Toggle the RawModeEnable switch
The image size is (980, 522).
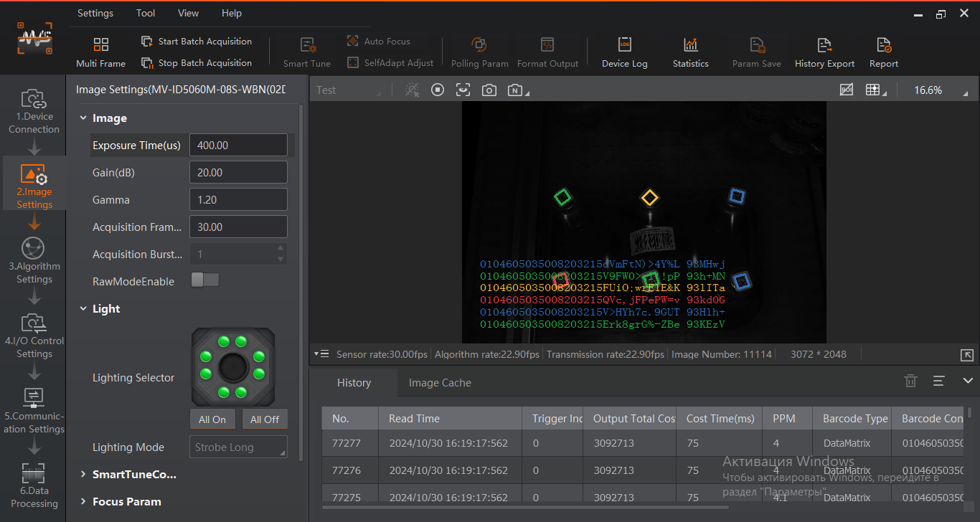205,280
